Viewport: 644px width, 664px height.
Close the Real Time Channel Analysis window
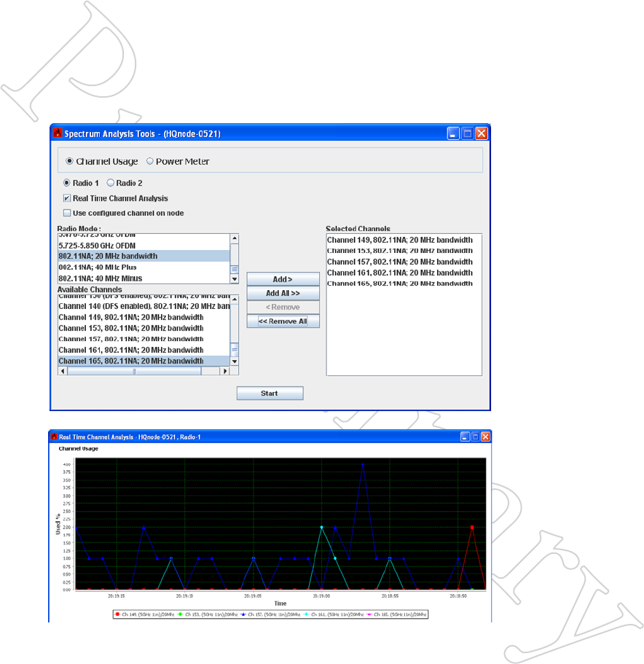(x=486, y=437)
